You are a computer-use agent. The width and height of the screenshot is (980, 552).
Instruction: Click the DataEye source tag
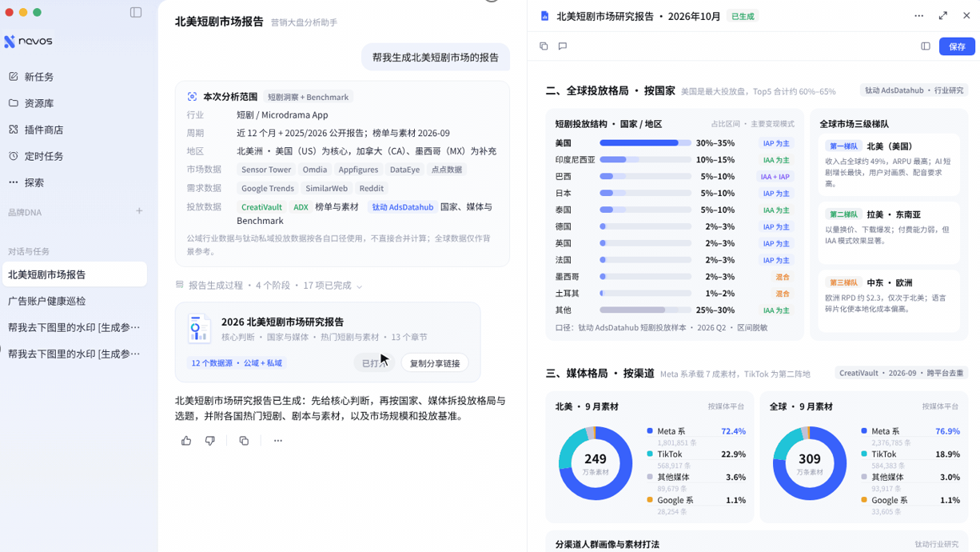tap(404, 170)
